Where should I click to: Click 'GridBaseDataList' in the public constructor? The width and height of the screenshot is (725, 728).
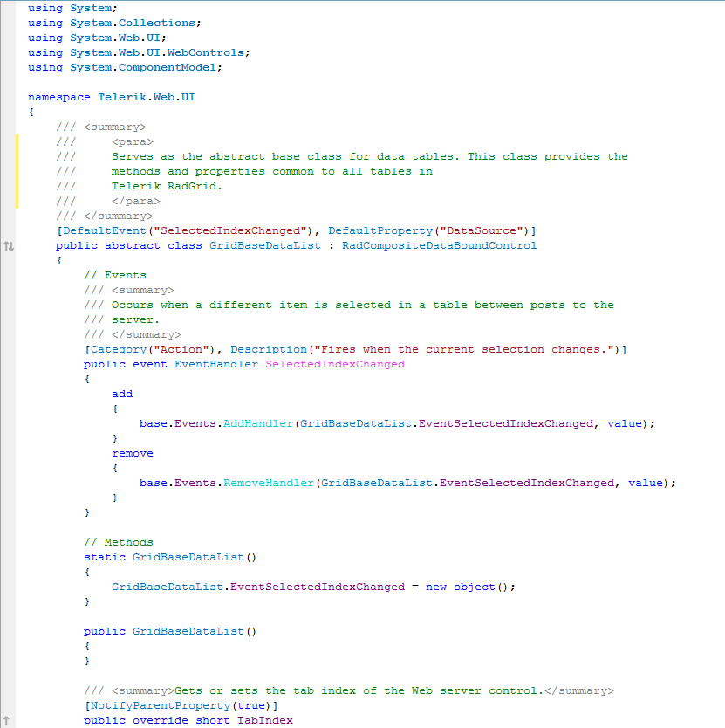point(188,632)
